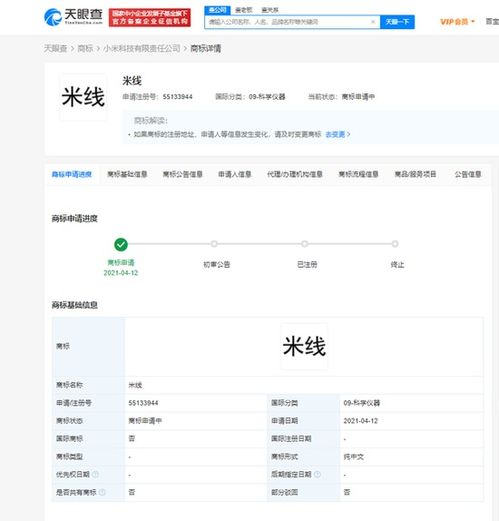This screenshot has height=521, width=499.
Task: Open 小米科技有限责任公司 breadcrumb link
Action: coord(142,49)
